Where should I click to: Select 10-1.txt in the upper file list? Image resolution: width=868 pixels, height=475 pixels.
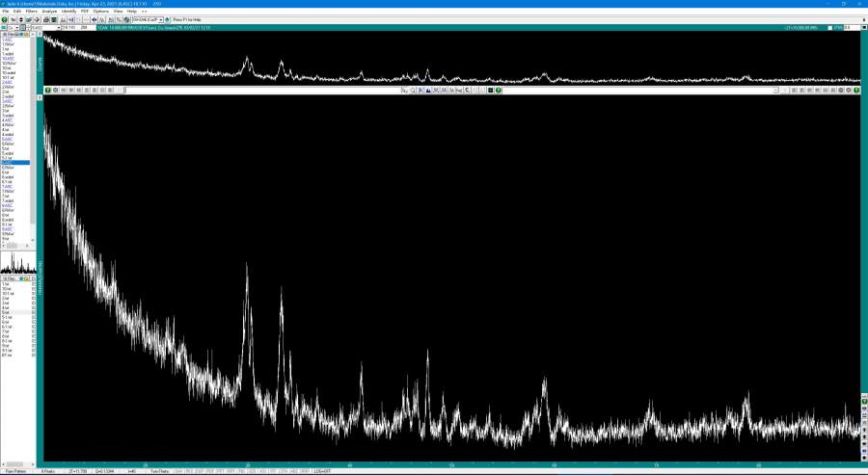[9, 77]
